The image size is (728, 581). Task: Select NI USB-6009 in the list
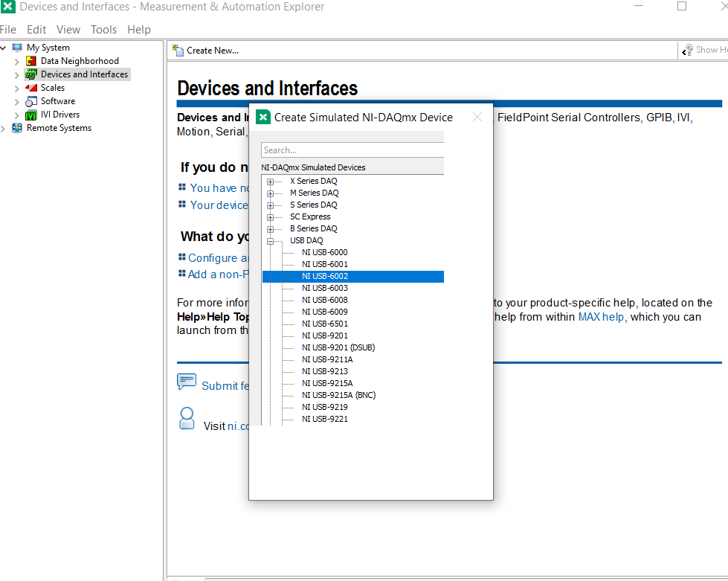[x=324, y=312]
